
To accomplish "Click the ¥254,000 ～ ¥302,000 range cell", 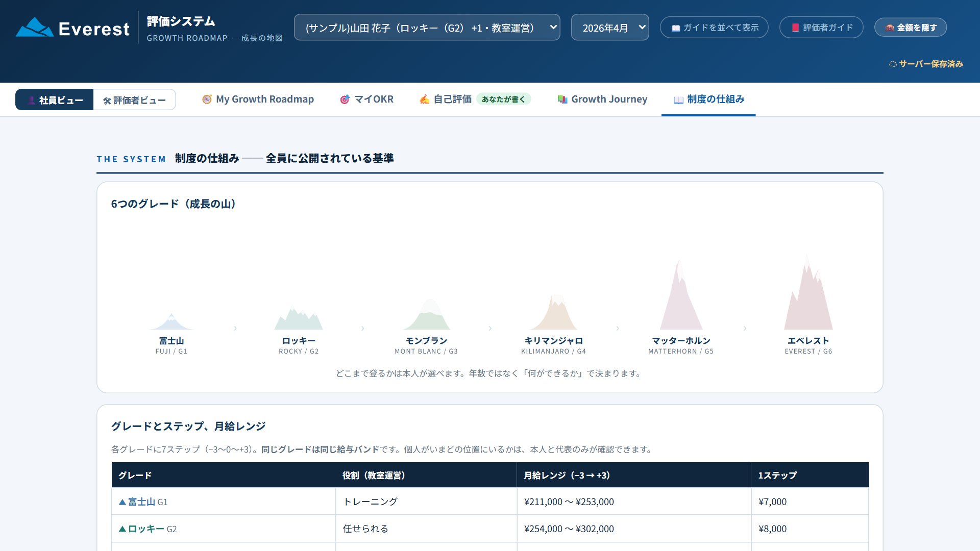I will point(634,529).
